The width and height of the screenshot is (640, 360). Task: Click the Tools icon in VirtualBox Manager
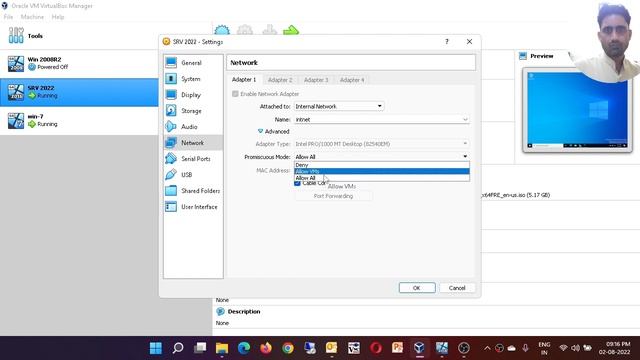(16, 36)
